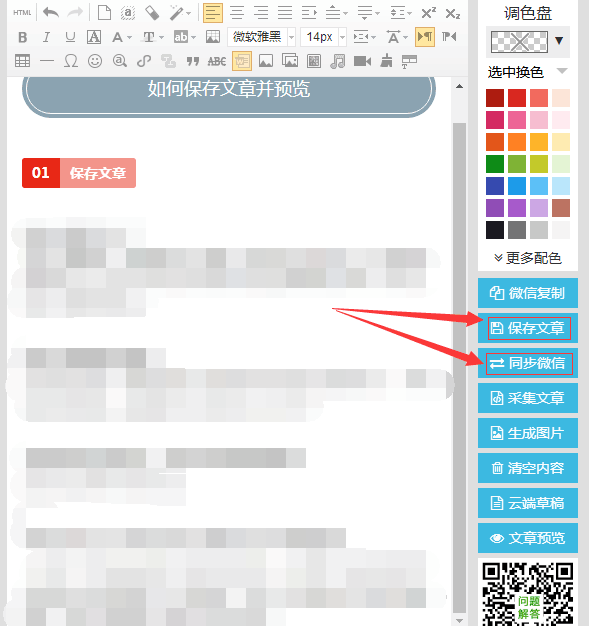This screenshot has width=589, height=626.
Task: Insert a special character (Omega)
Action: point(71,61)
